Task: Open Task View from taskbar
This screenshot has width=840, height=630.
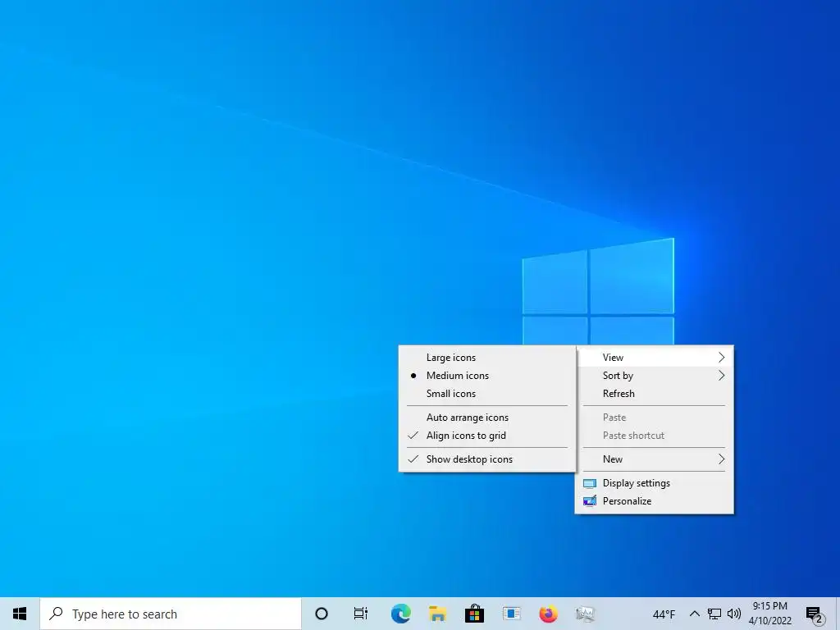Action: 361,614
